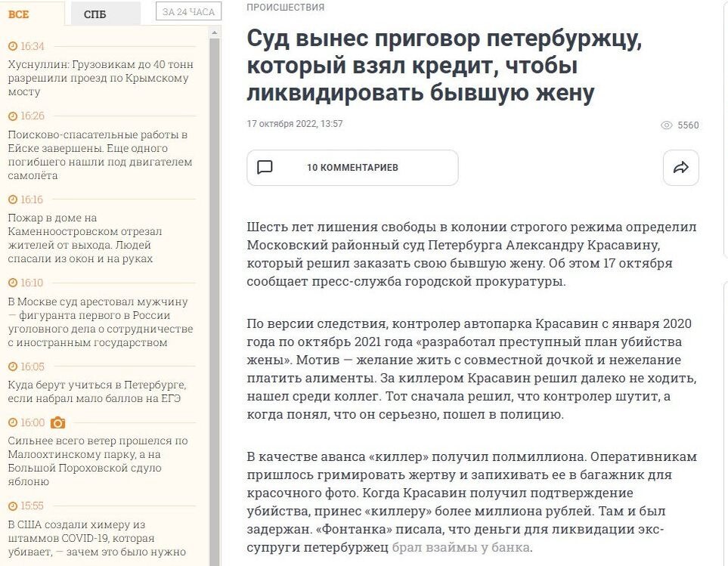Click the clock icon beside 15:55

point(13,506)
